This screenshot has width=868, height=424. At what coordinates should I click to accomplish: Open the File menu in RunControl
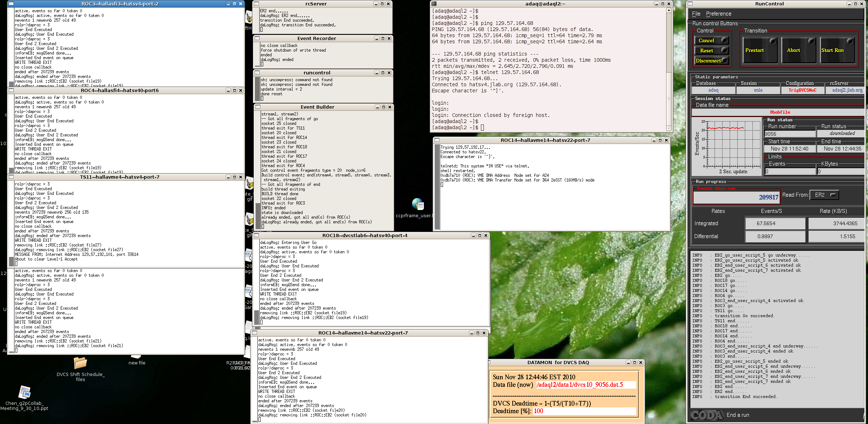[x=696, y=14]
